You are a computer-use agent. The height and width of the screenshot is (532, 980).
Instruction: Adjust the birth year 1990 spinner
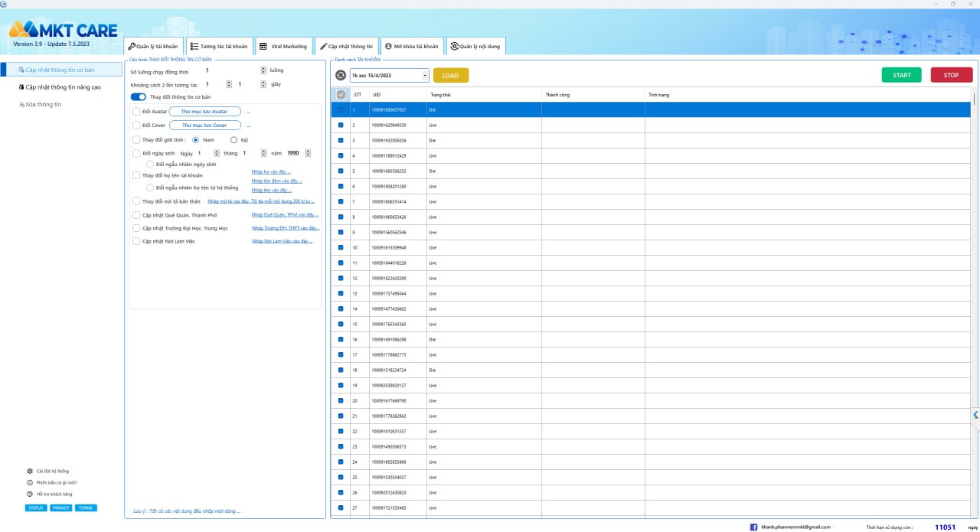[x=307, y=153]
